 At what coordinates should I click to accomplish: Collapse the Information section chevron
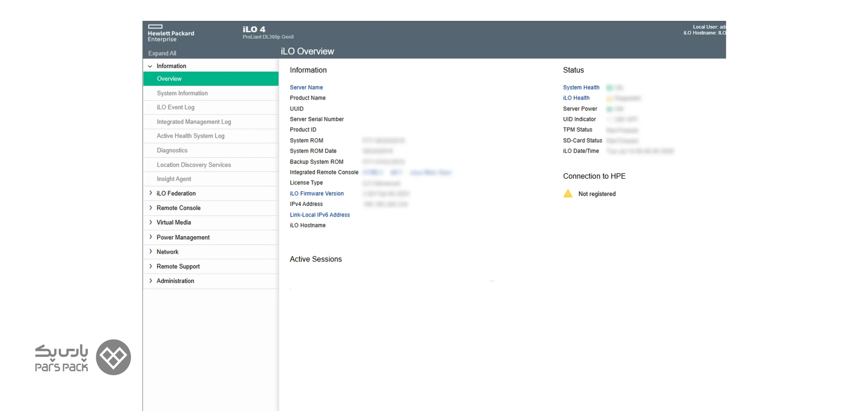[150, 66]
